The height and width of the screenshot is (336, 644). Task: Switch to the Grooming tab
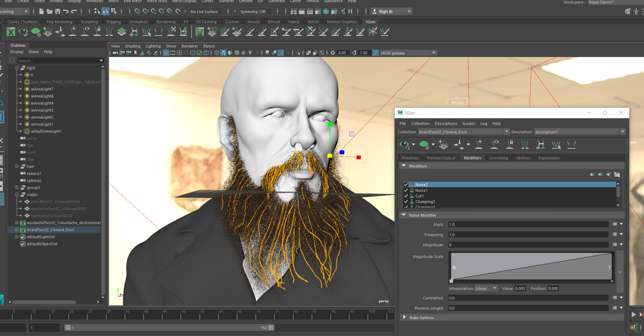pos(498,158)
